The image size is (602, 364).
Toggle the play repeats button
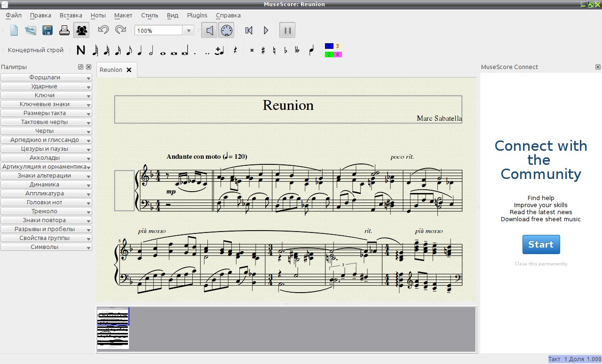click(287, 31)
